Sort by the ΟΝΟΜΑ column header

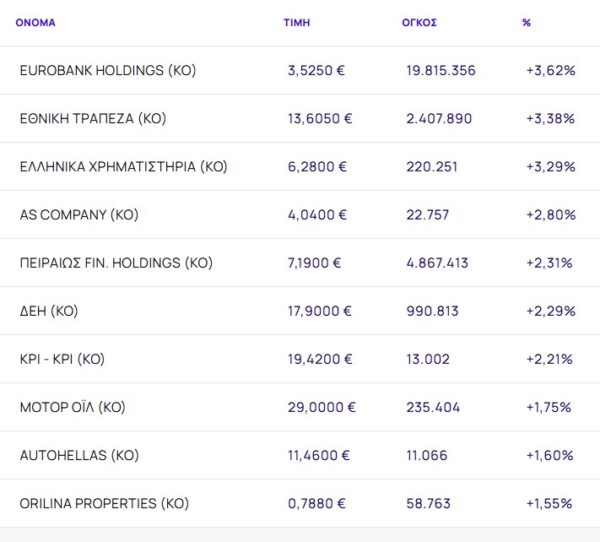[x=36, y=22]
